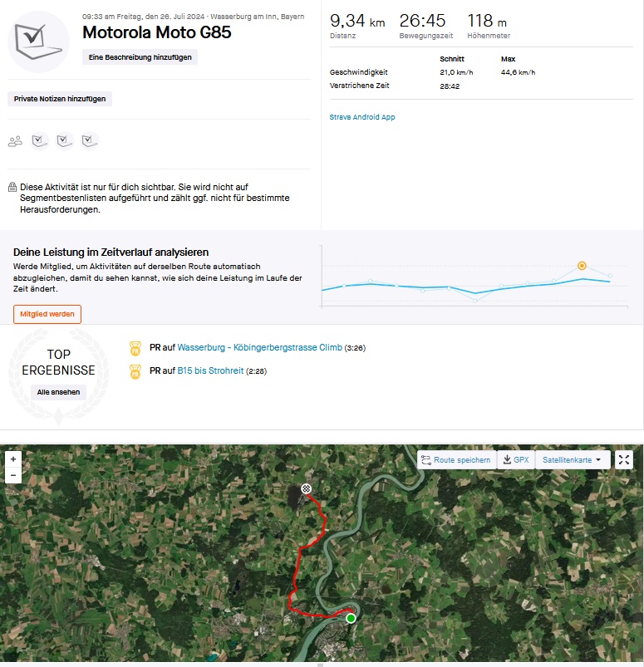Image resolution: width=644 pixels, height=667 pixels.
Task: Download the GPX file
Action: tap(516, 459)
